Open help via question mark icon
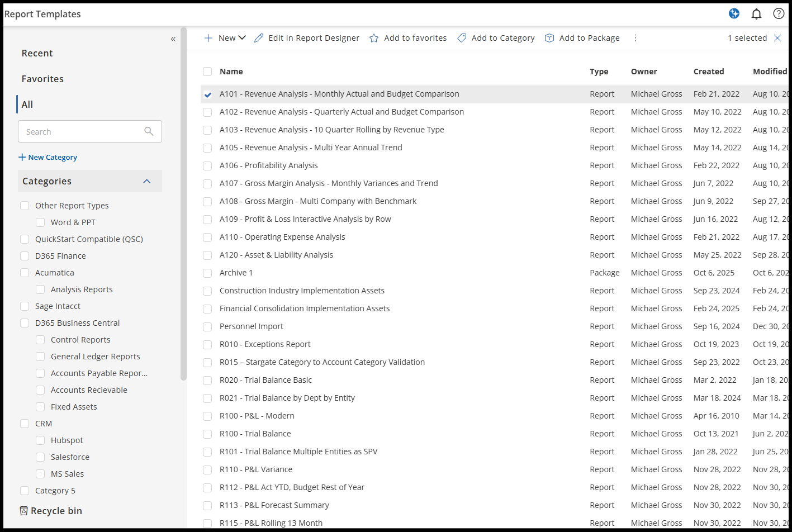 779,14
